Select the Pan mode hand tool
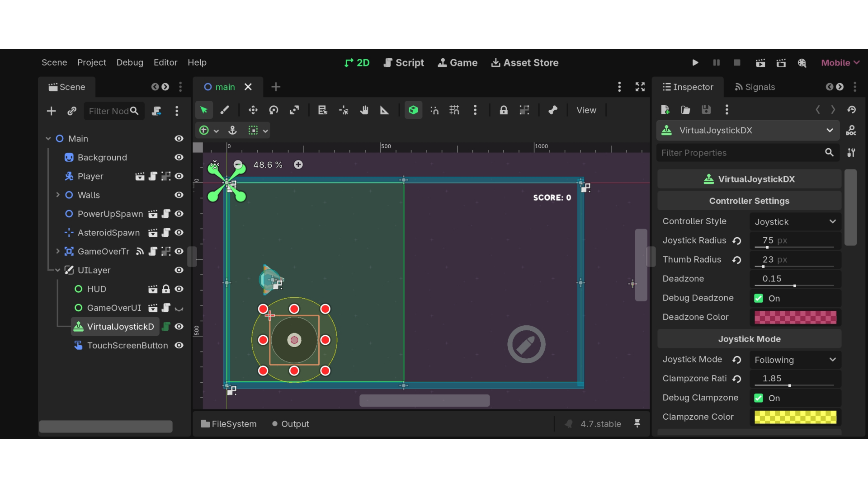868x488 pixels. 364,110
